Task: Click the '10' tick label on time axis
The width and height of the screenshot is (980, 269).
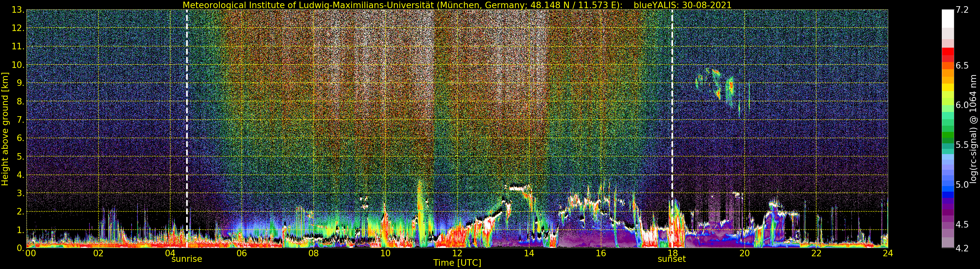Action: pos(385,253)
